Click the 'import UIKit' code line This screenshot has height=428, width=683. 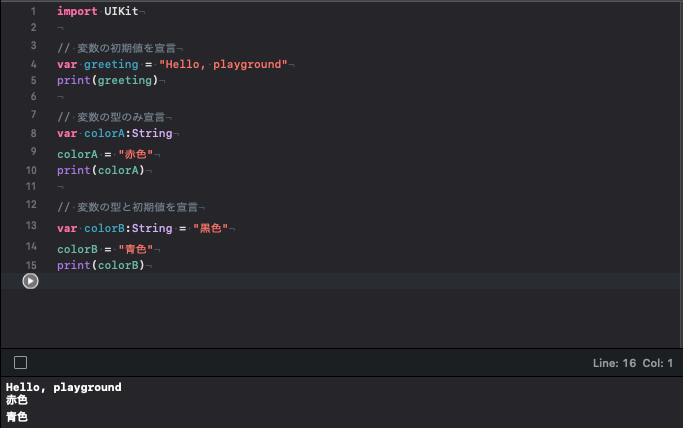(x=98, y=11)
